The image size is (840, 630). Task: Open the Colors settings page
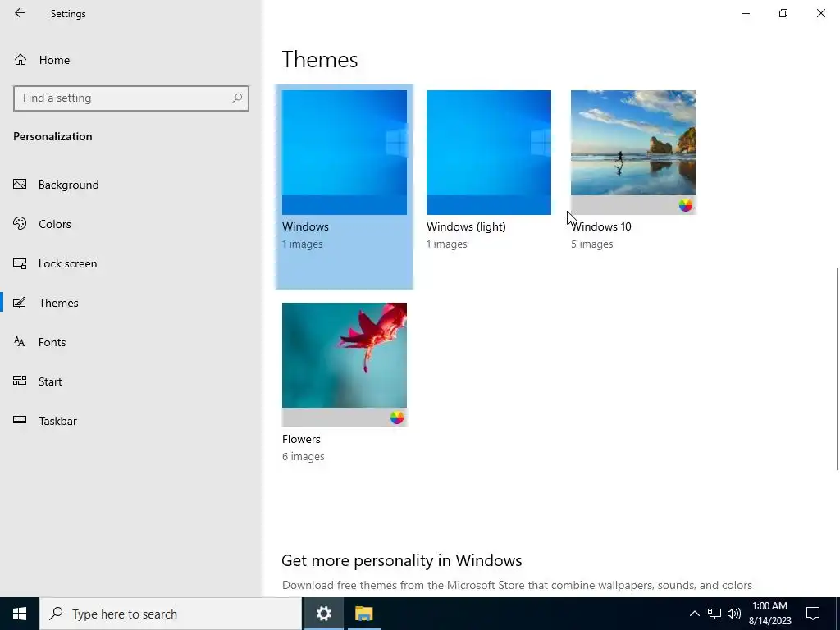131,224
